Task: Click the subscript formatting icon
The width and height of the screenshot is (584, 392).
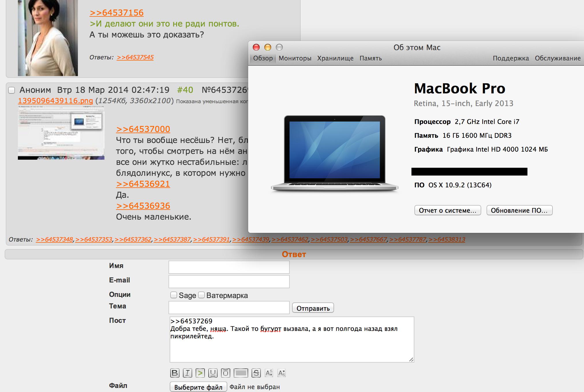Action: click(x=281, y=373)
